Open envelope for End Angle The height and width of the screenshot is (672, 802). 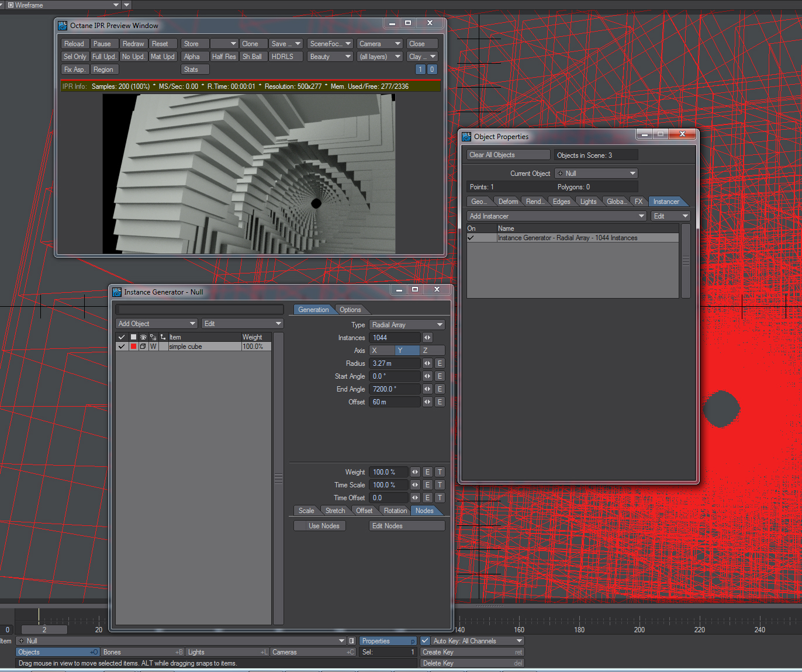coord(440,389)
